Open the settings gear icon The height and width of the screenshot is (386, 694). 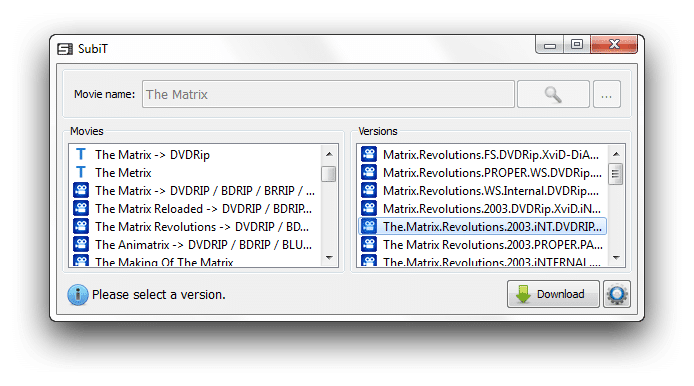[617, 294]
